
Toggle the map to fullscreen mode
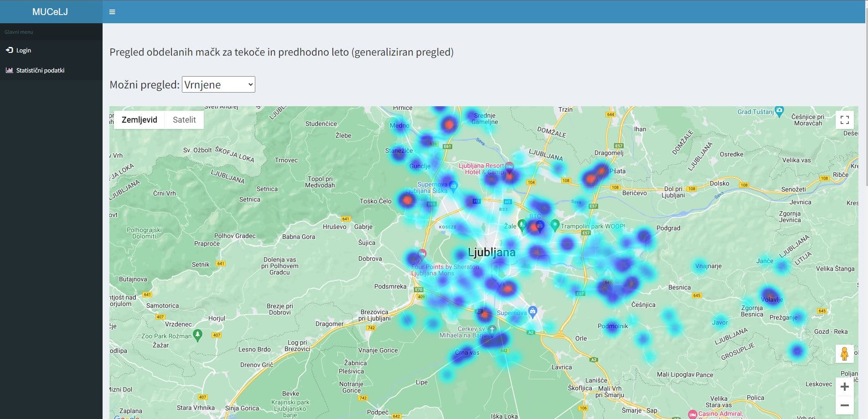coord(844,119)
